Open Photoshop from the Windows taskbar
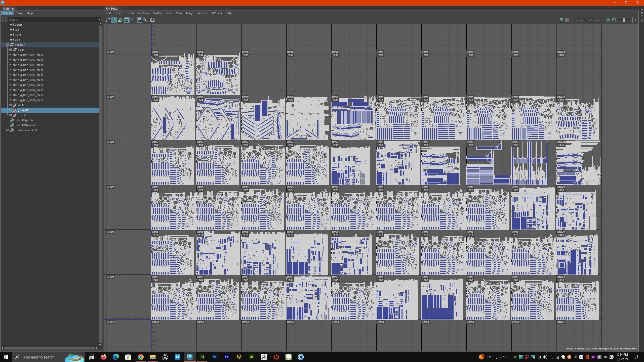Screen dimensions: 644x362 click(214, 357)
